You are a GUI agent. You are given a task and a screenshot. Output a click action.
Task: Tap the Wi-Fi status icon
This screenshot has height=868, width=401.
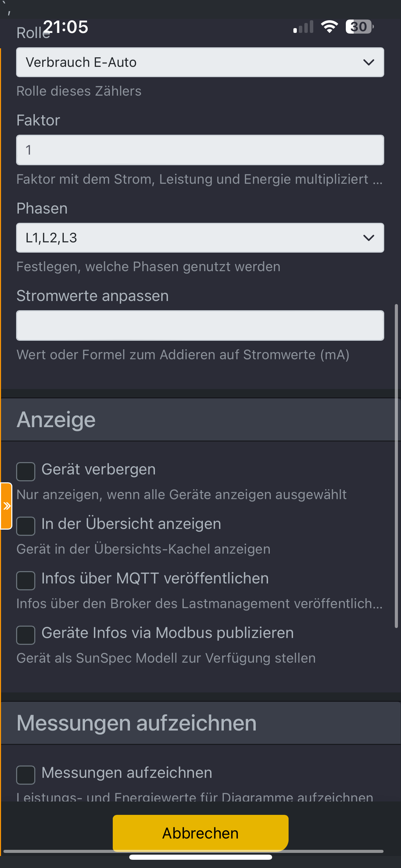pos(329,26)
